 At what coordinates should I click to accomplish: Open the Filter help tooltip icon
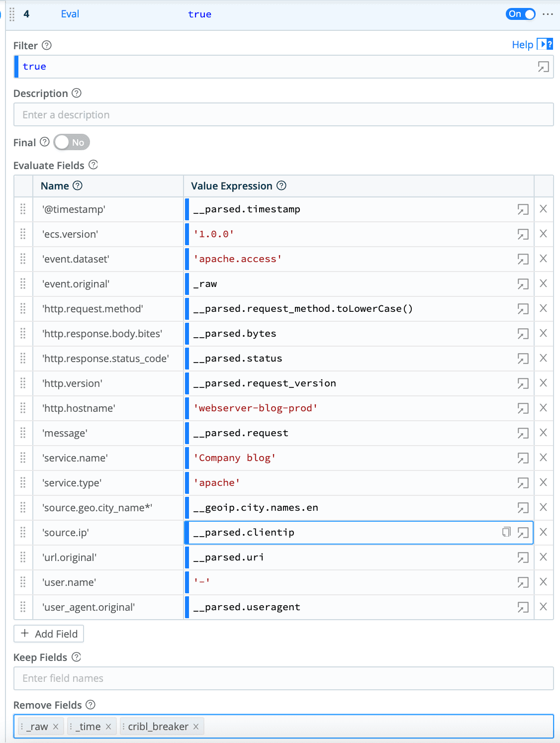(47, 45)
